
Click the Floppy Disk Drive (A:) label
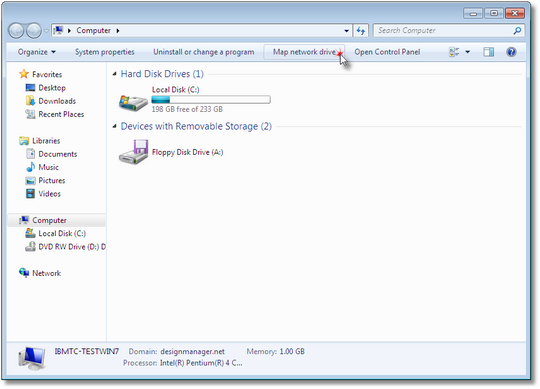[x=187, y=152]
